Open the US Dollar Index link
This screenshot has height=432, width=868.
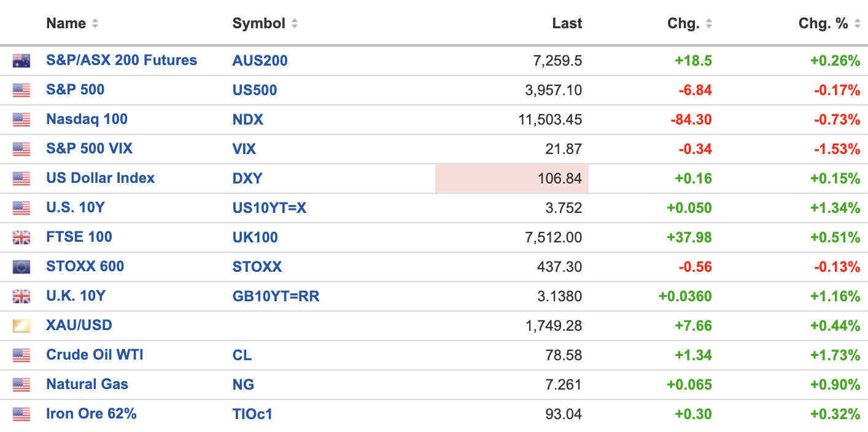[101, 179]
